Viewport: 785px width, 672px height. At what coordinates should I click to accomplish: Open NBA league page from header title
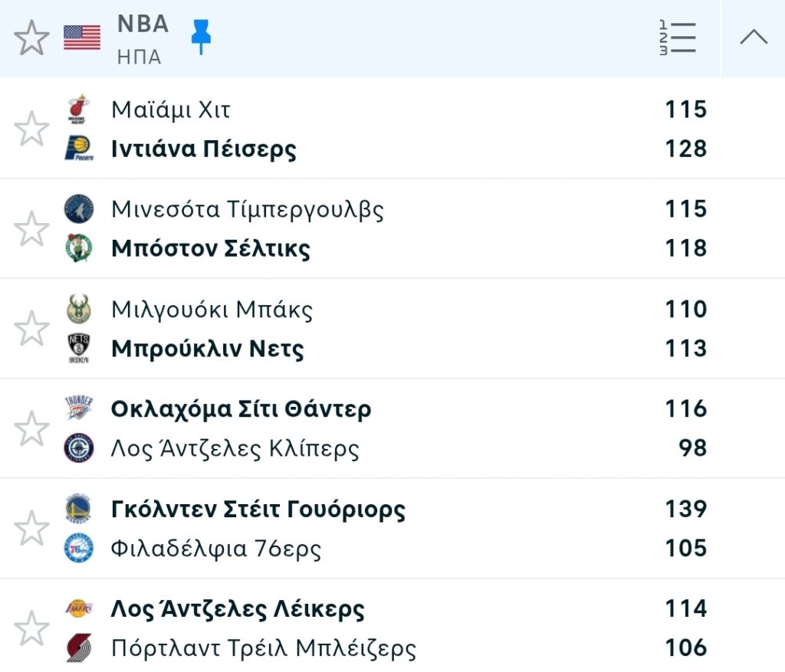pos(143,25)
